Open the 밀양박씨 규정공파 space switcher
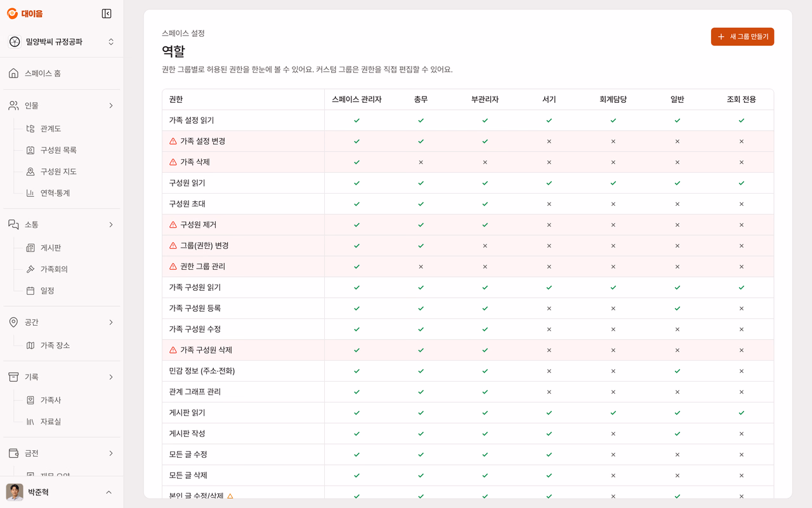 [x=62, y=42]
